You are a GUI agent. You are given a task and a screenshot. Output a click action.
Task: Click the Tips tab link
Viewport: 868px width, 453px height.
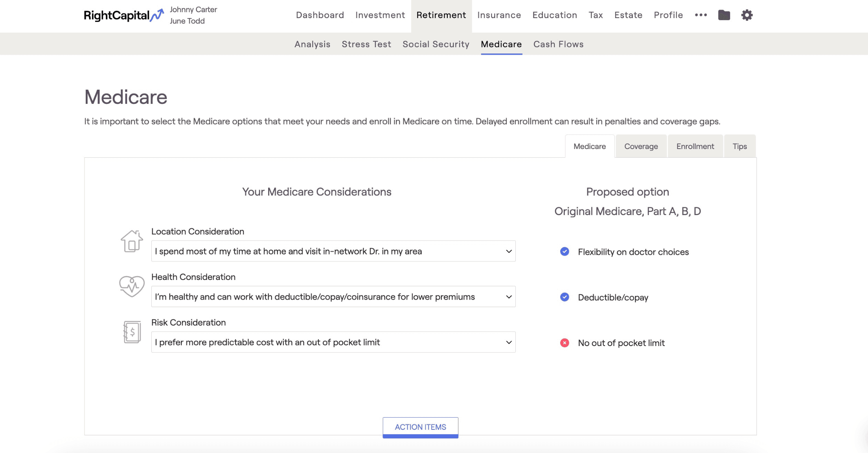coord(740,146)
